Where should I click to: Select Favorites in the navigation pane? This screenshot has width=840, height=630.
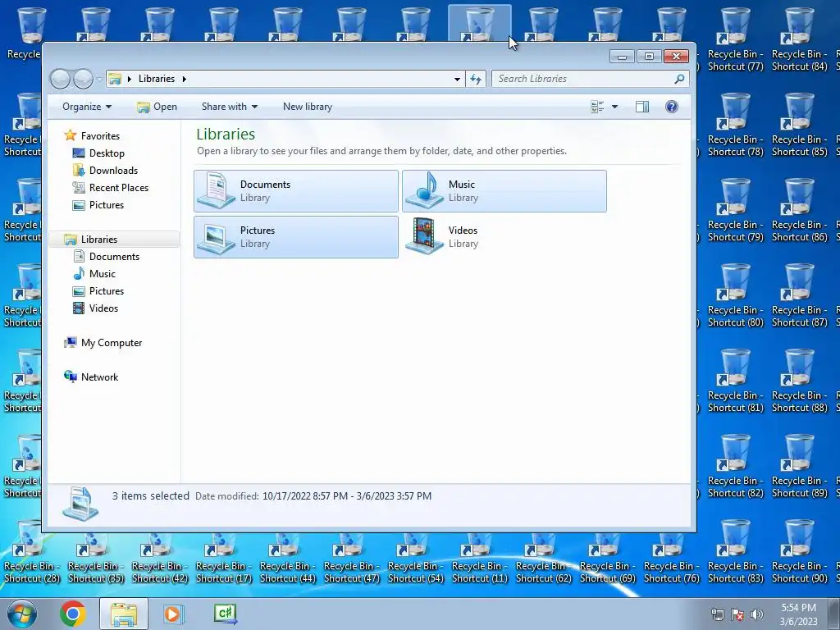[x=100, y=136]
